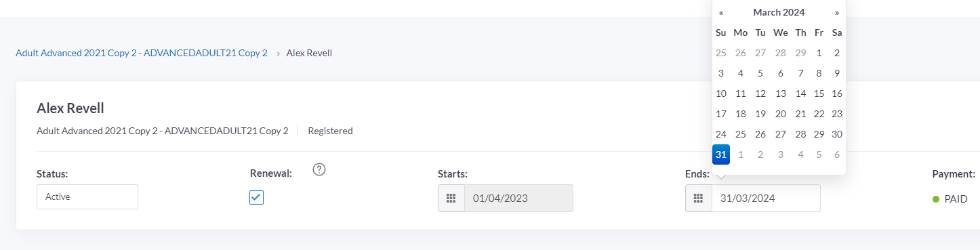Go to next month in calendar
Image resolution: width=980 pixels, height=250 pixels.
pos(837,12)
